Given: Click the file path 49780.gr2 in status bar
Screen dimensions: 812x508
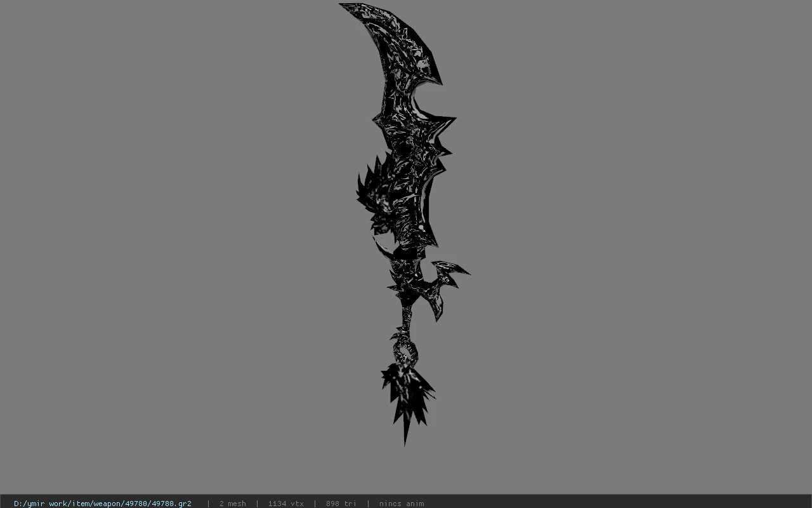Looking at the screenshot, I should pos(103,504).
